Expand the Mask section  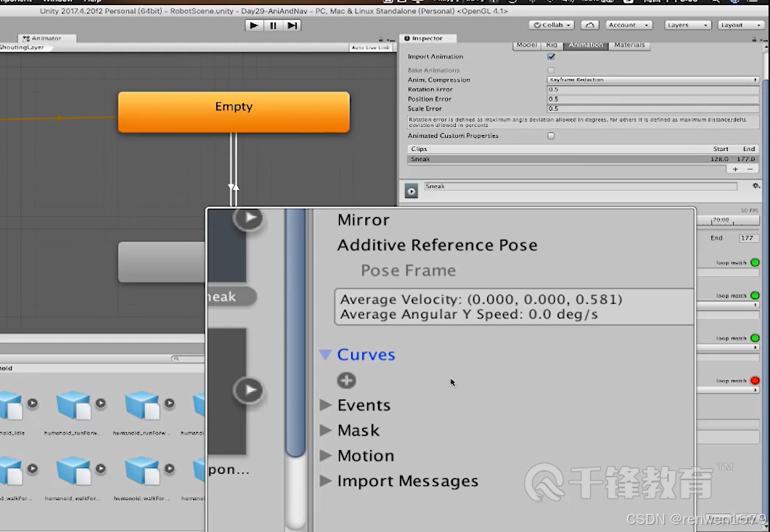click(x=326, y=430)
